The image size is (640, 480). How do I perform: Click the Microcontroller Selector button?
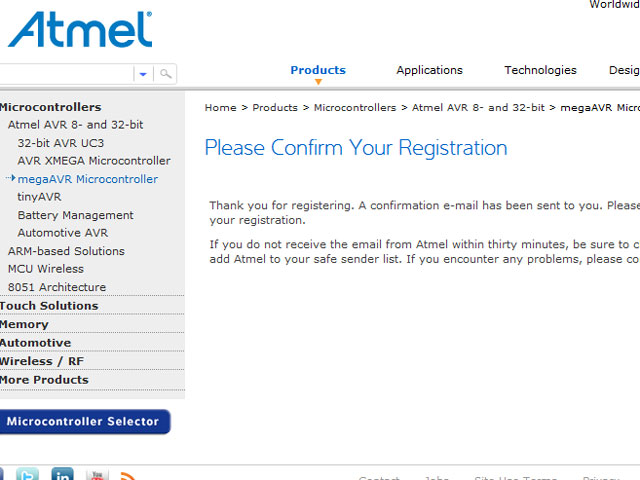click(83, 422)
